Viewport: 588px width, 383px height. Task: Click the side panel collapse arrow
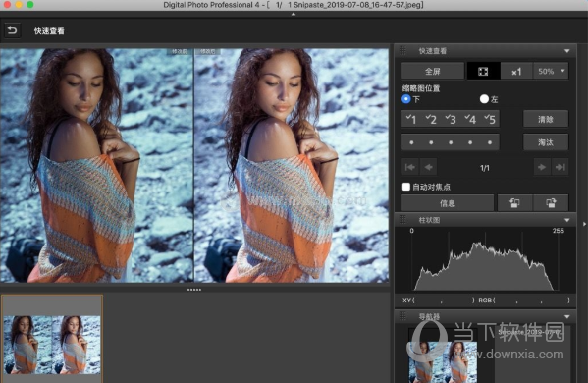[584, 224]
